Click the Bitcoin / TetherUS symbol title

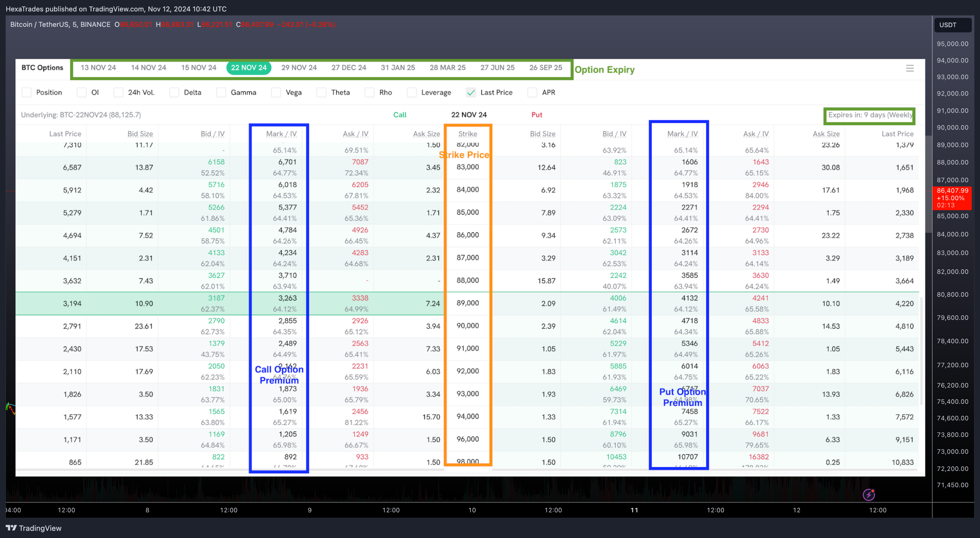[x=60, y=25]
